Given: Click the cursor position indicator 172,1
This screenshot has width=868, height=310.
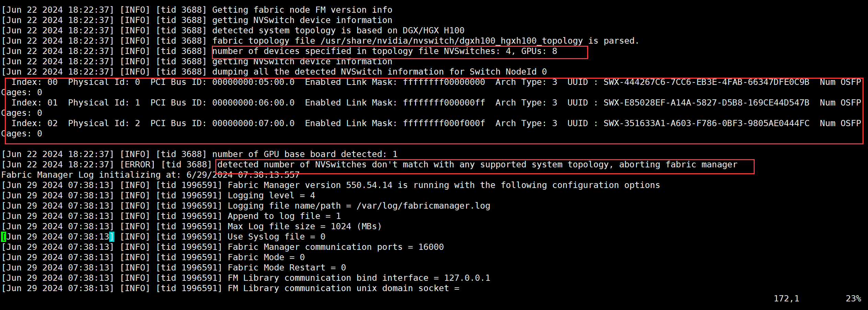Looking at the screenshot, I should 786,299.
